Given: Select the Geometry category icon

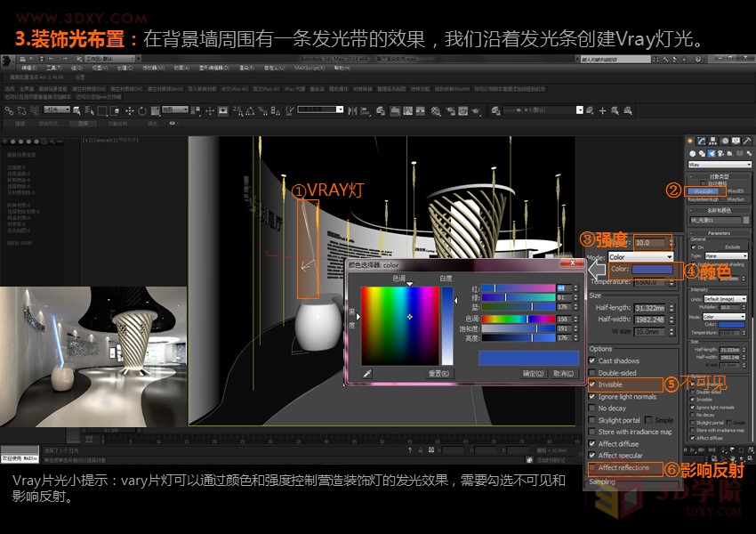Looking at the screenshot, I should tap(692, 153).
